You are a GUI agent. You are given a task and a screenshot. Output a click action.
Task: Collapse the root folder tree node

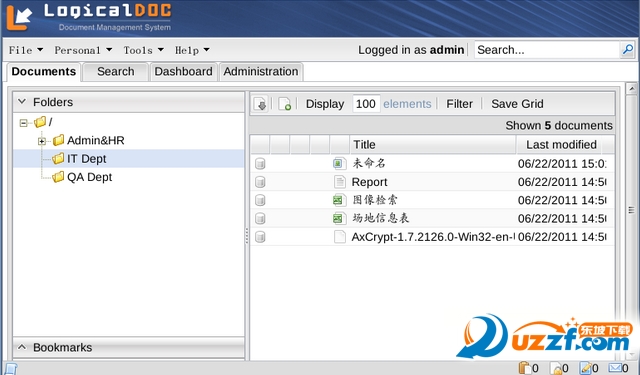24,122
